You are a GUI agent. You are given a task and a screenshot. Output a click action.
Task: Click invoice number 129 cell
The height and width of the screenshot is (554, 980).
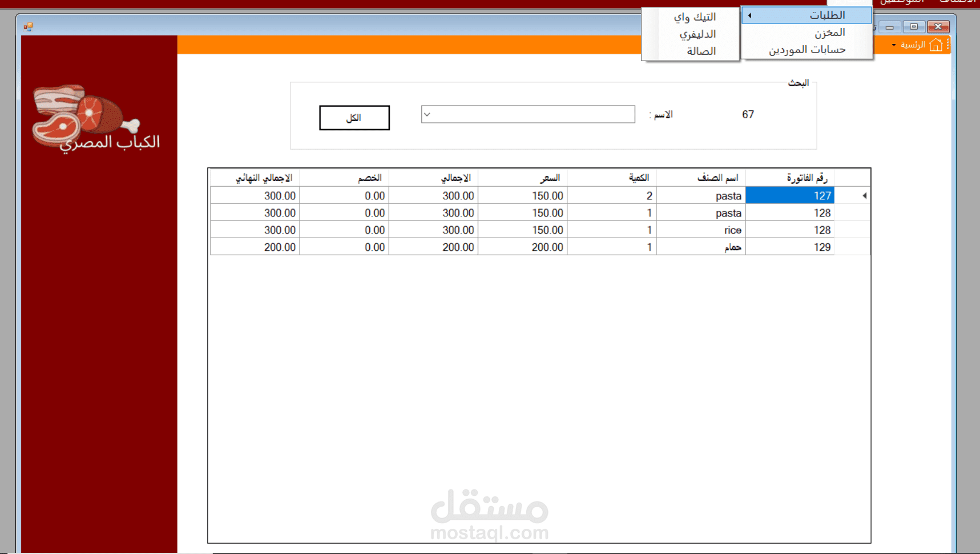click(790, 247)
